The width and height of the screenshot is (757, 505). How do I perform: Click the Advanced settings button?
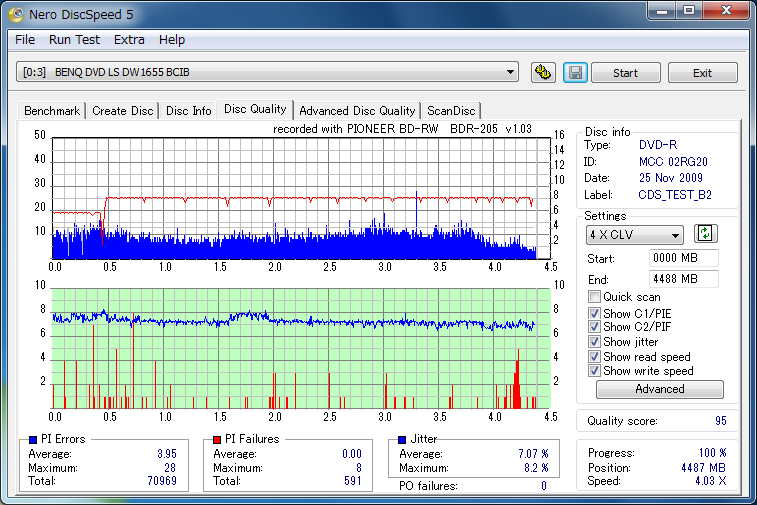[x=659, y=389]
